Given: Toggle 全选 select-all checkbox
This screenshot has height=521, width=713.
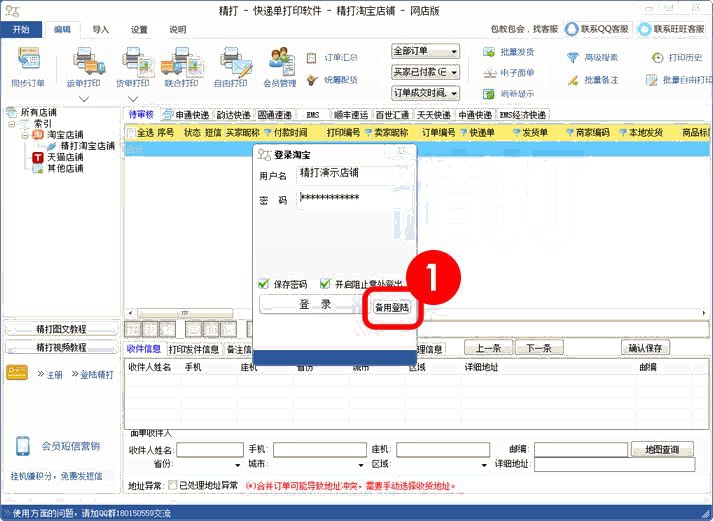Looking at the screenshot, I should click(x=131, y=133).
